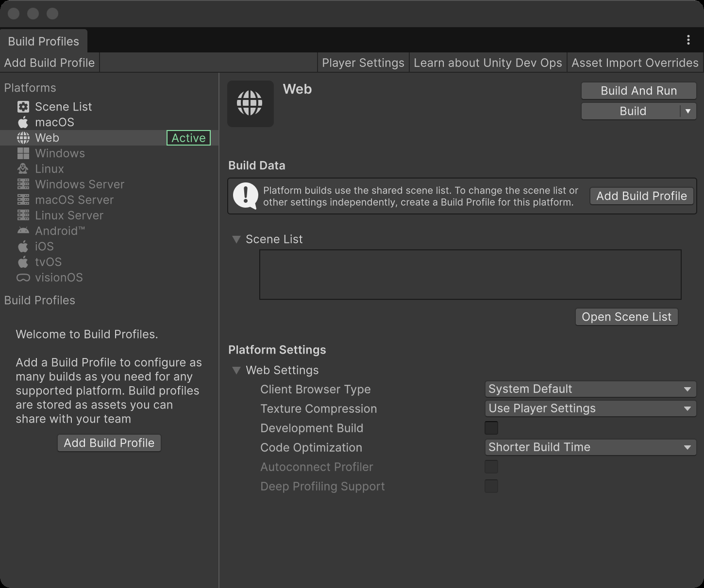704x588 pixels.
Task: Click the Code Optimization label
Action: click(x=311, y=448)
